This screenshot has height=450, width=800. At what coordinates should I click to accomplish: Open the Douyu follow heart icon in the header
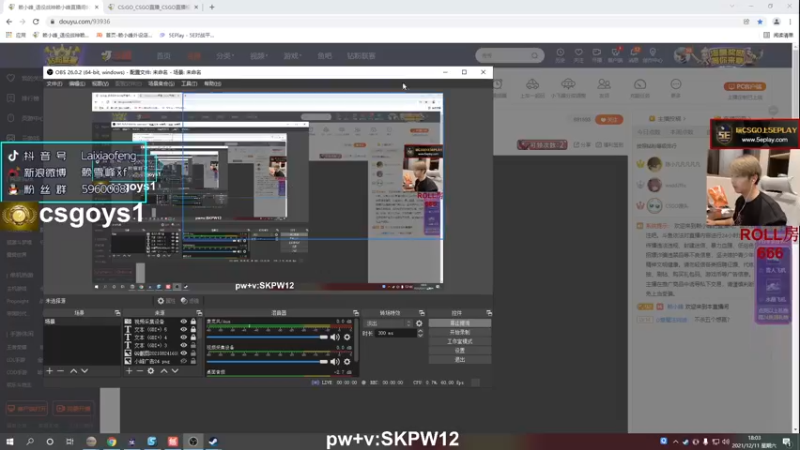[578, 55]
